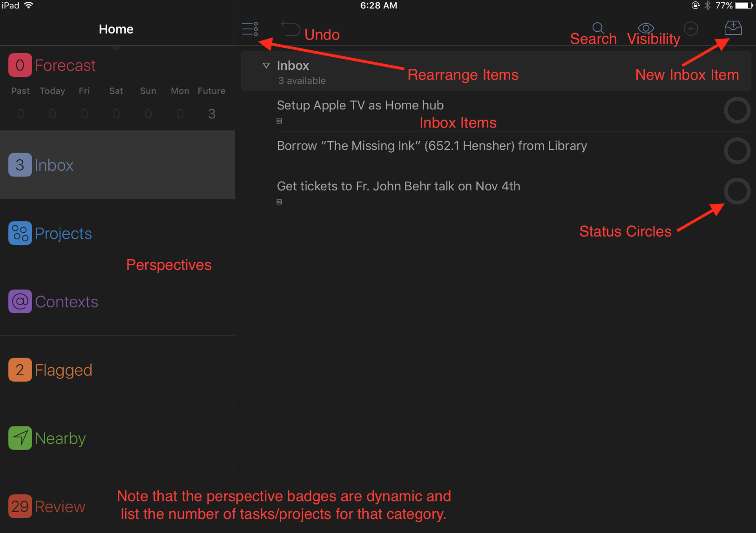Open note icon under Setup Apple TV task

pyautogui.click(x=279, y=121)
